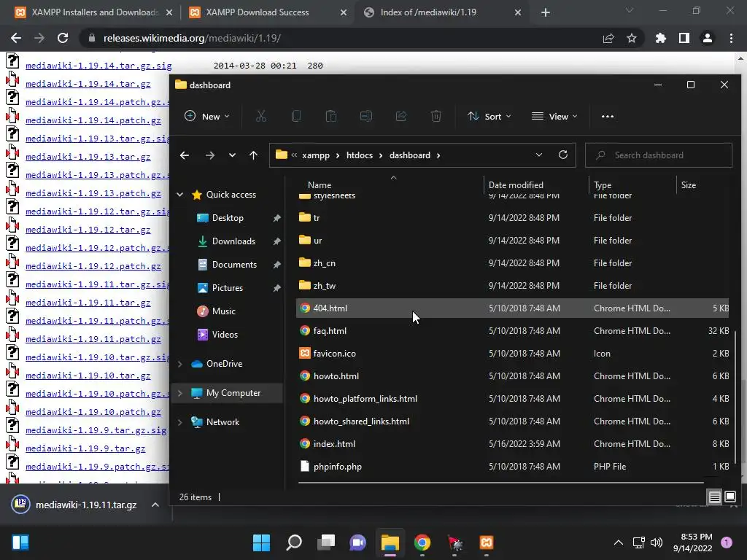Click the Cut scissors icon in Explorer toolbar
Image resolution: width=747 pixels, height=560 pixels.
pyautogui.click(x=260, y=116)
